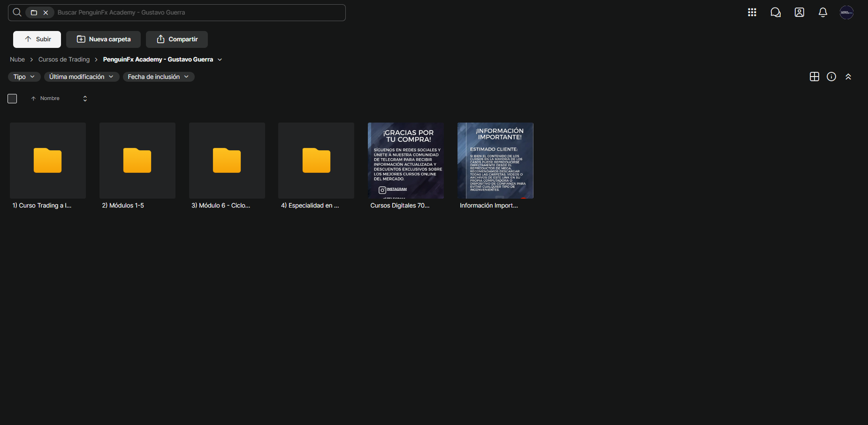This screenshot has width=868, height=425.
Task: Open folder 3) Módulo 6 - Ciclo...
Action: [227, 161]
